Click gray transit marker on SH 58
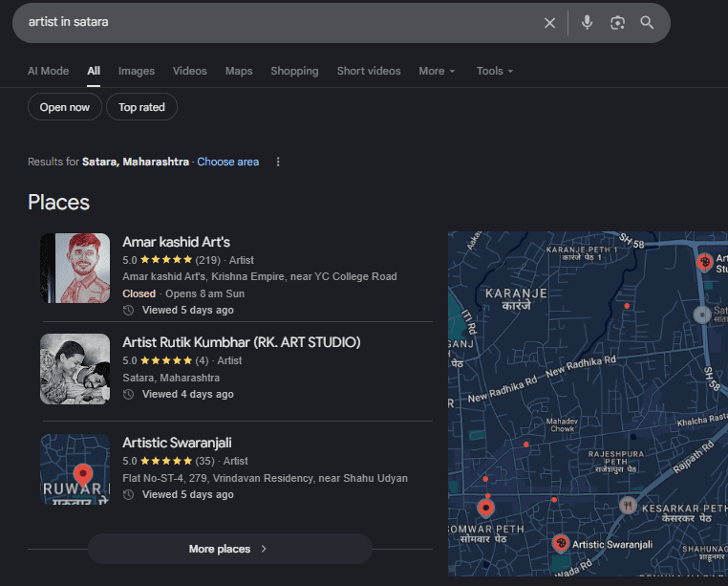This screenshot has width=728, height=586. point(702,315)
